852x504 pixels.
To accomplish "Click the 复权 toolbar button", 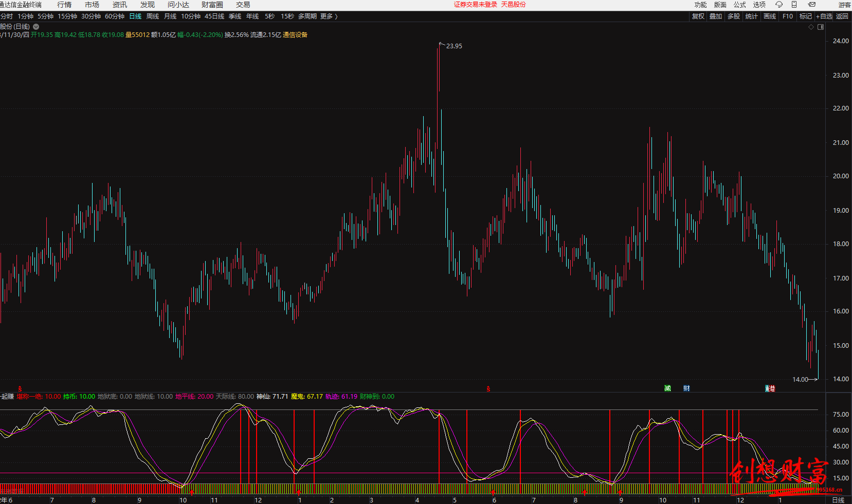I will (x=698, y=16).
